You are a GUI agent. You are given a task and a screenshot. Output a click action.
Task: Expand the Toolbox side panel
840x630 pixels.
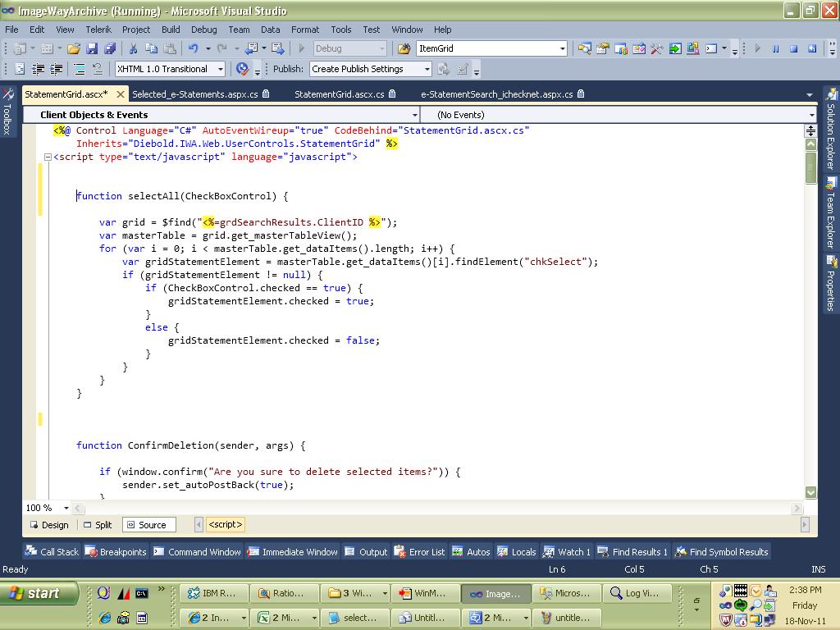7,112
